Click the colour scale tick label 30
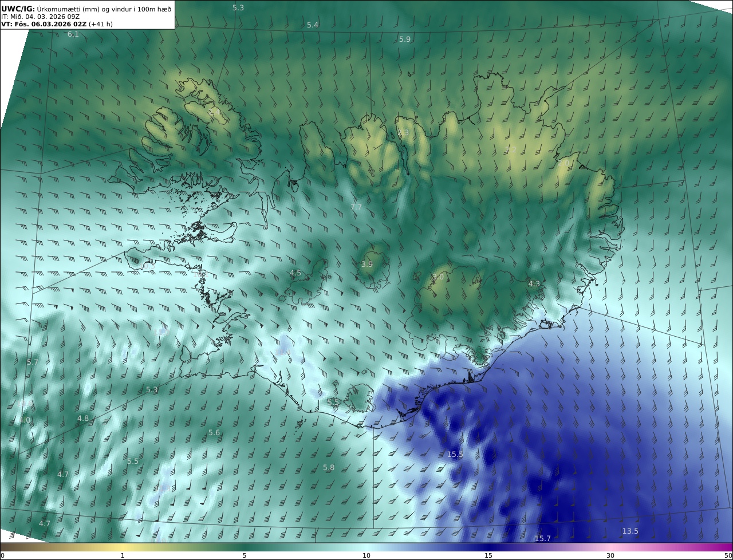Screen dimensions: 733x560 coord(610,556)
